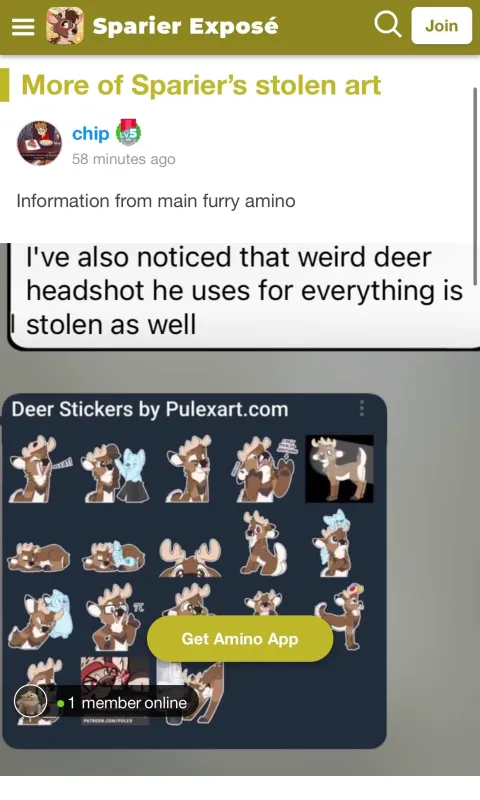Open the Sparier Exposé community title
480x800 pixels.
(x=186, y=26)
